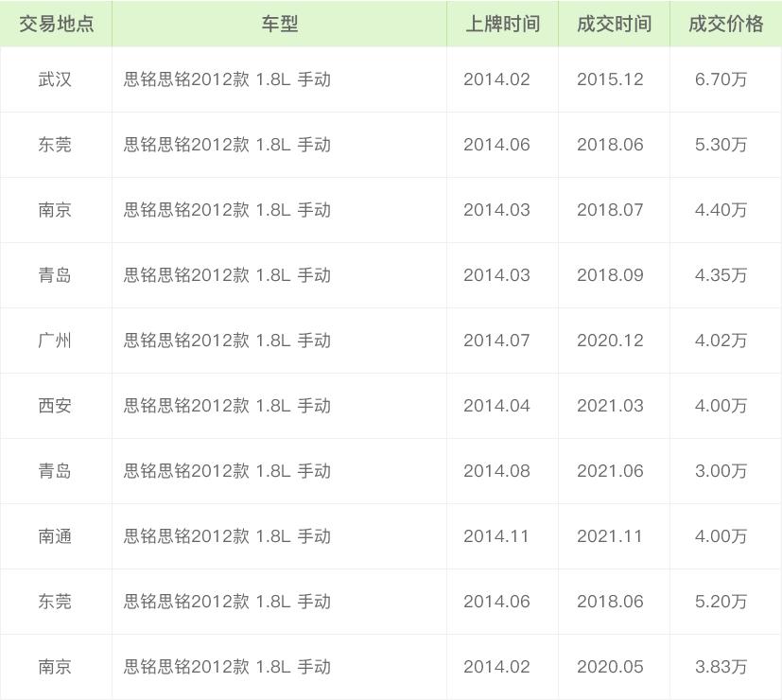Click the 成交时间 column header
The width and height of the screenshot is (782, 700).
[614, 24]
